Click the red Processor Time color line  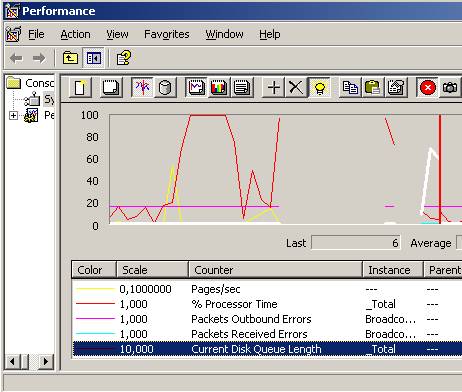coord(95,304)
